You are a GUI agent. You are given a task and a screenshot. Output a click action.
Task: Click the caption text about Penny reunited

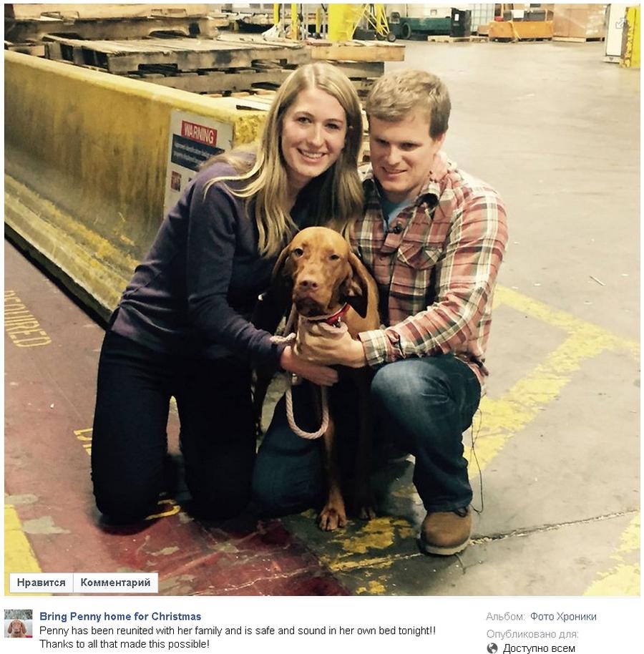click(238, 630)
